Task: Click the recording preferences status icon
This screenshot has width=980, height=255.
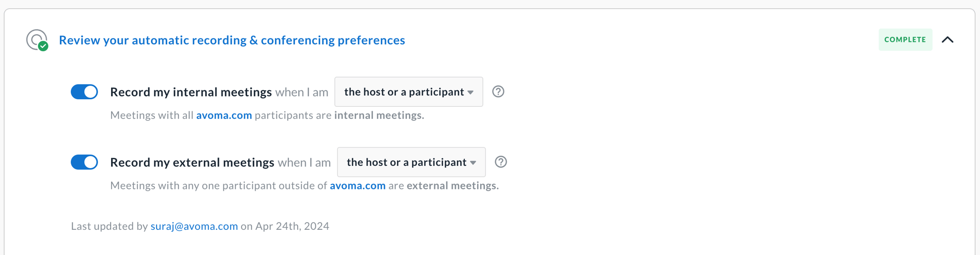Action: pos(37,40)
